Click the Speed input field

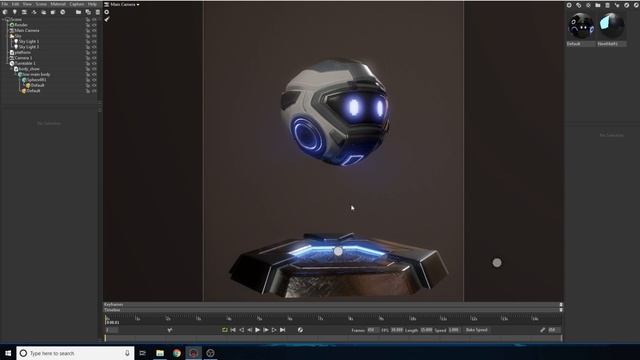tap(454, 330)
